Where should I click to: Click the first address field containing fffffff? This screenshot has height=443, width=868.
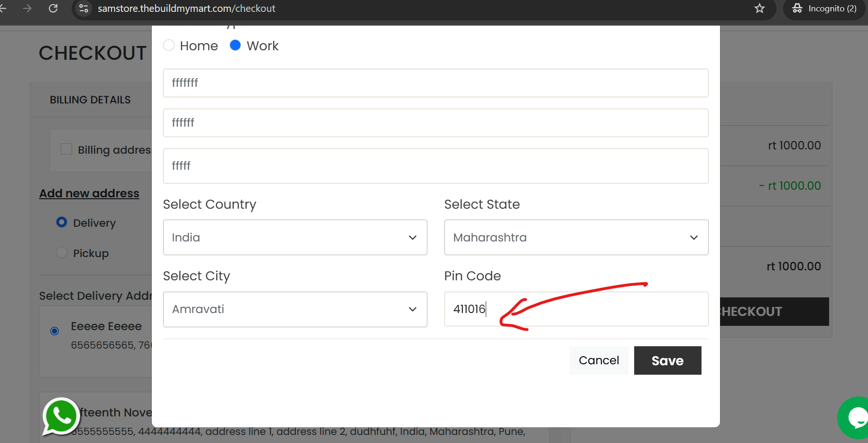click(436, 83)
